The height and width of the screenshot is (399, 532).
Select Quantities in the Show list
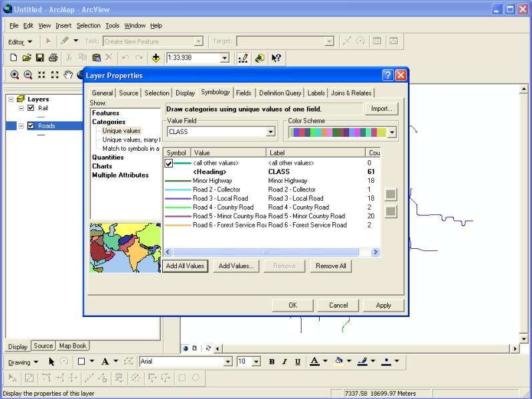[108, 157]
